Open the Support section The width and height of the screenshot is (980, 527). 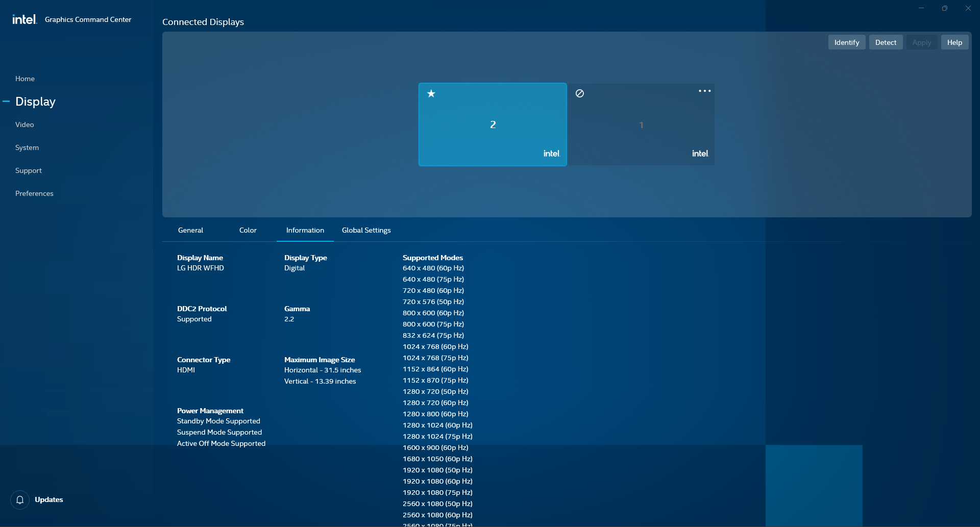point(29,170)
